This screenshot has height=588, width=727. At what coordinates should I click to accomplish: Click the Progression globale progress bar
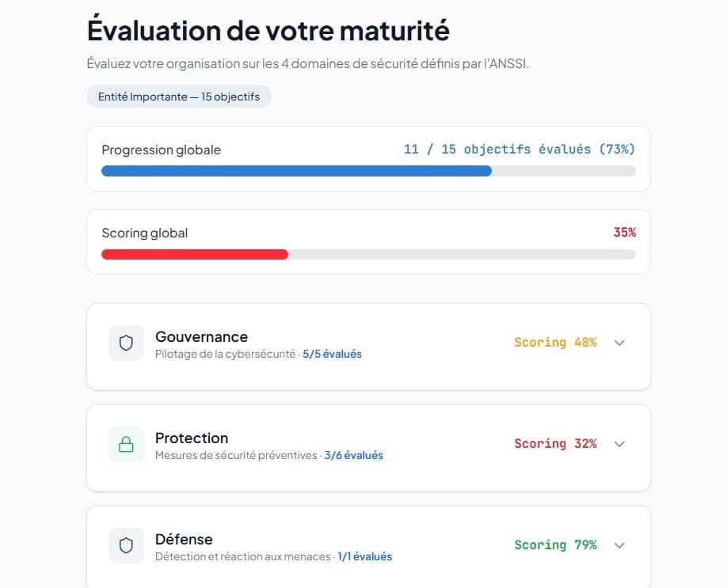[368, 170]
